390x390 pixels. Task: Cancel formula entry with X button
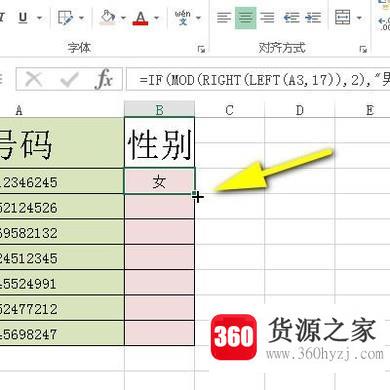click(34, 79)
